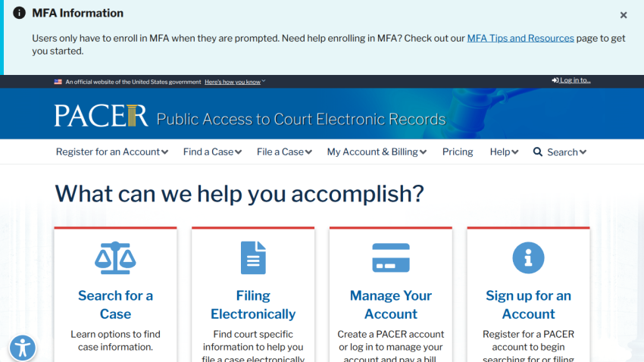Click the PACER logo
The width and height of the screenshot is (644, 362).
101,115
